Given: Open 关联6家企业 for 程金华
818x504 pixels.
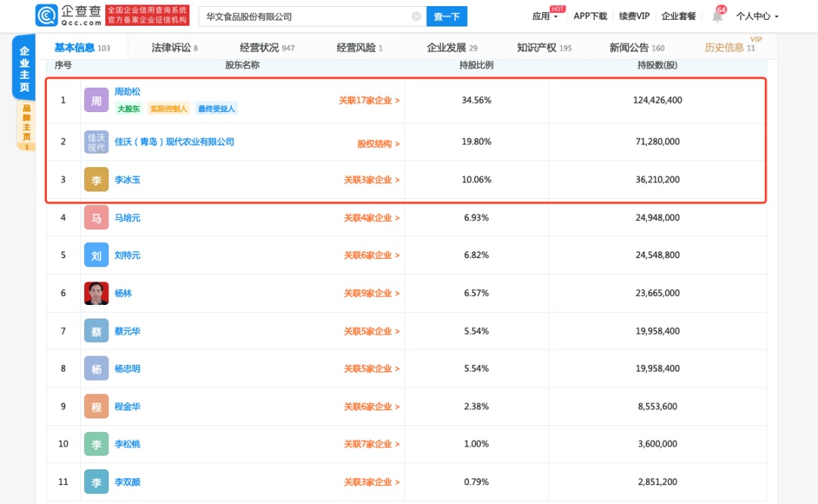Looking at the screenshot, I should [x=371, y=406].
